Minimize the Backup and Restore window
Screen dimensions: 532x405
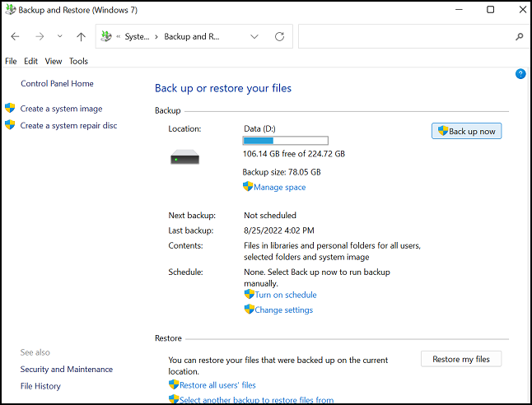coord(459,10)
